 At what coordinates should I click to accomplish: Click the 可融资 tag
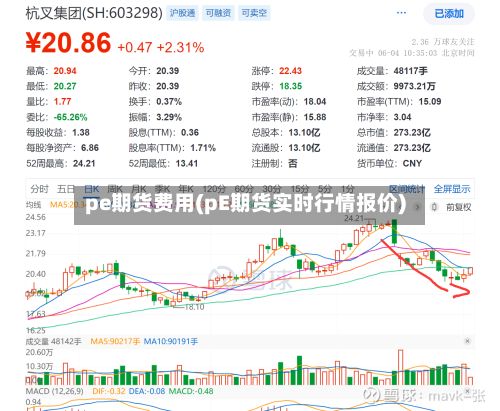pyautogui.click(x=218, y=13)
